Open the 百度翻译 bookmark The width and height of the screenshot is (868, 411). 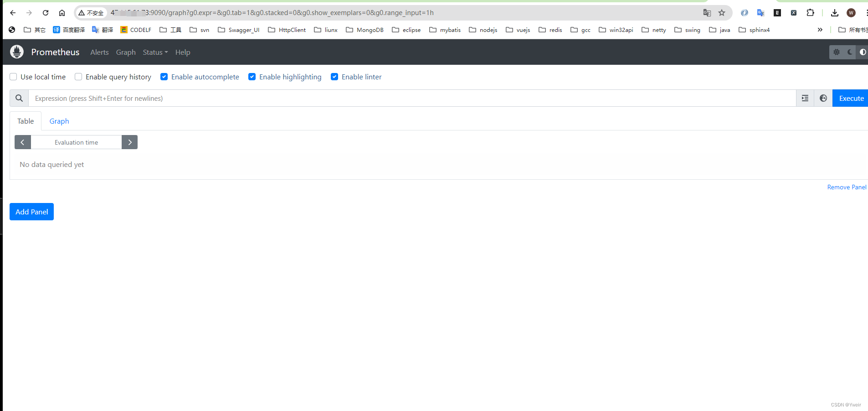(69, 30)
